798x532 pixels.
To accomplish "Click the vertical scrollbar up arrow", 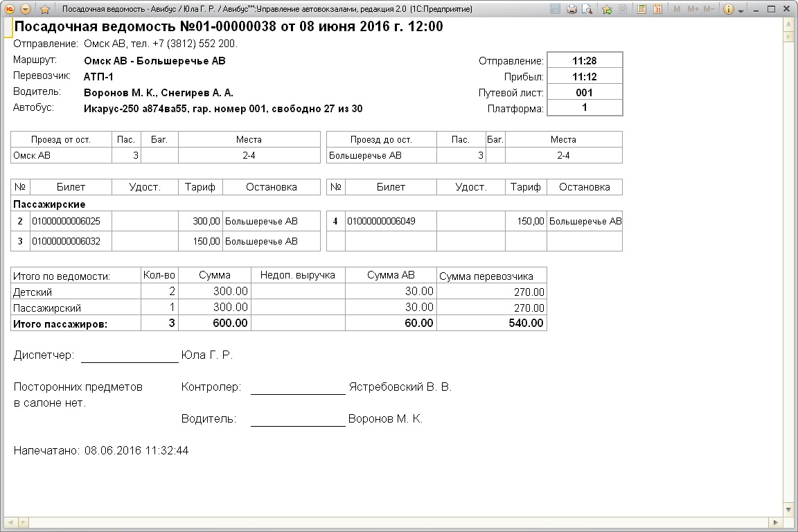I will (788, 24).
